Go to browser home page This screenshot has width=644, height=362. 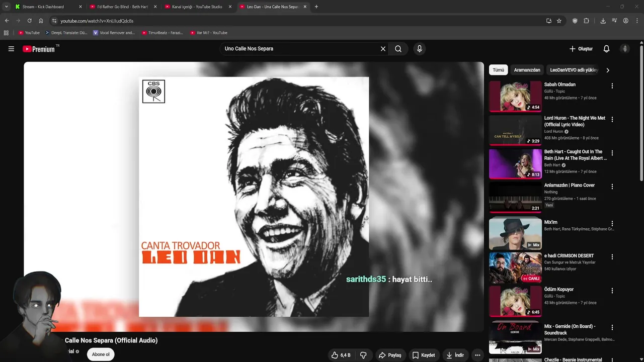coord(41,21)
